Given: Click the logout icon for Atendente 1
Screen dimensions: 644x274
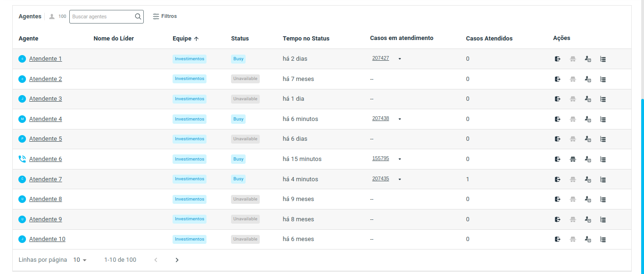Looking at the screenshot, I should pos(558,59).
